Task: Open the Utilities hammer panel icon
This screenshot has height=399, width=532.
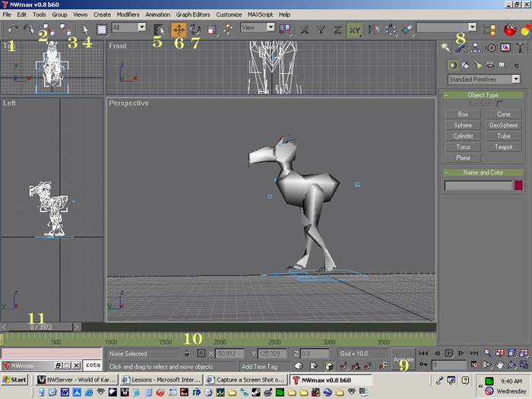Action: point(520,47)
